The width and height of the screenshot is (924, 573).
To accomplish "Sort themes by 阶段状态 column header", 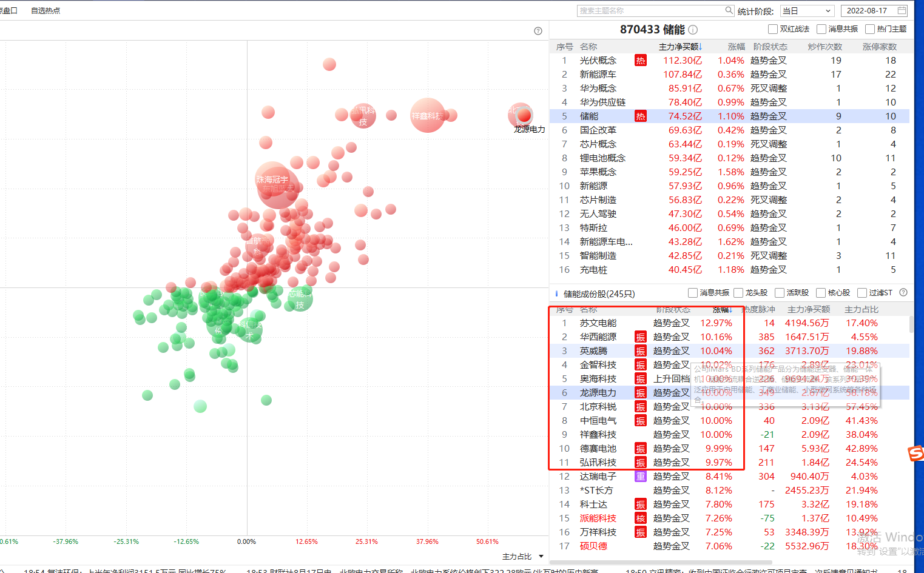I will (x=770, y=47).
